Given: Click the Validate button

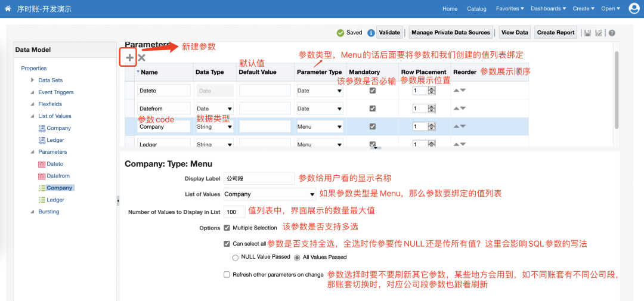Looking at the screenshot, I should 389,32.
